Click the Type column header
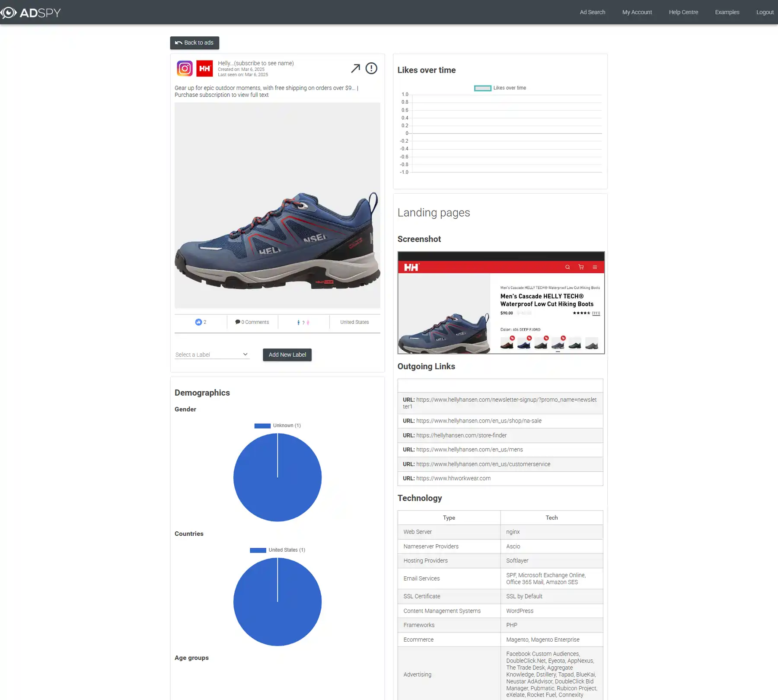This screenshot has height=700, width=778. 449,518
